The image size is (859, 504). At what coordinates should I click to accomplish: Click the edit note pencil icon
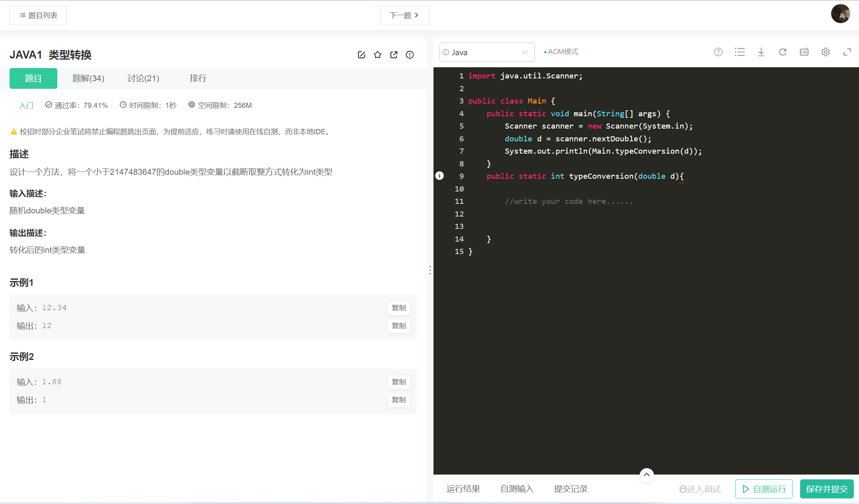pos(361,55)
